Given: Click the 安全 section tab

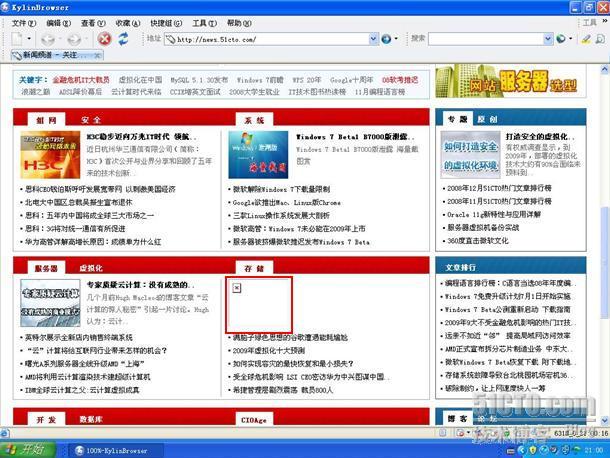Looking at the screenshot, I should coord(91,120).
